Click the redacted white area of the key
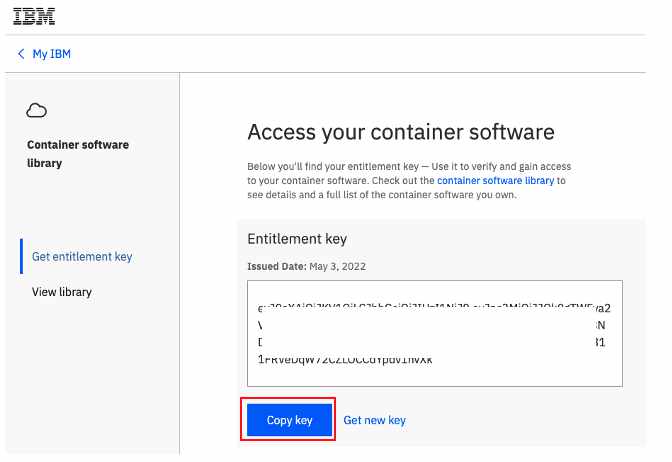The width and height of the screenshot is (672, 462). pyautogui.click(x=429, y=334)
